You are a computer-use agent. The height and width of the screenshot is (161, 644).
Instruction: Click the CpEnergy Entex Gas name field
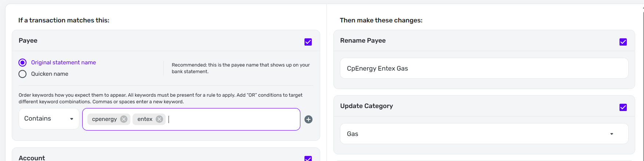(x=484, y=68)
